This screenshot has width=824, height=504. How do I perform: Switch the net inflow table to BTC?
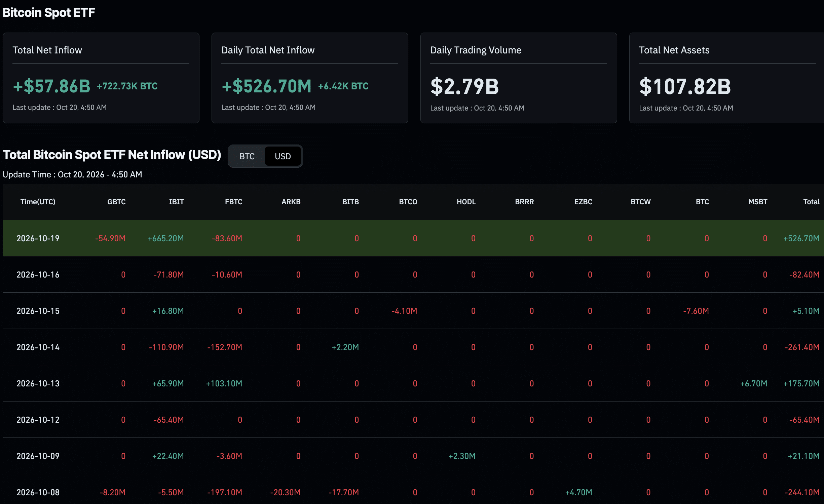pyautogui.click(x=247, y=156)
